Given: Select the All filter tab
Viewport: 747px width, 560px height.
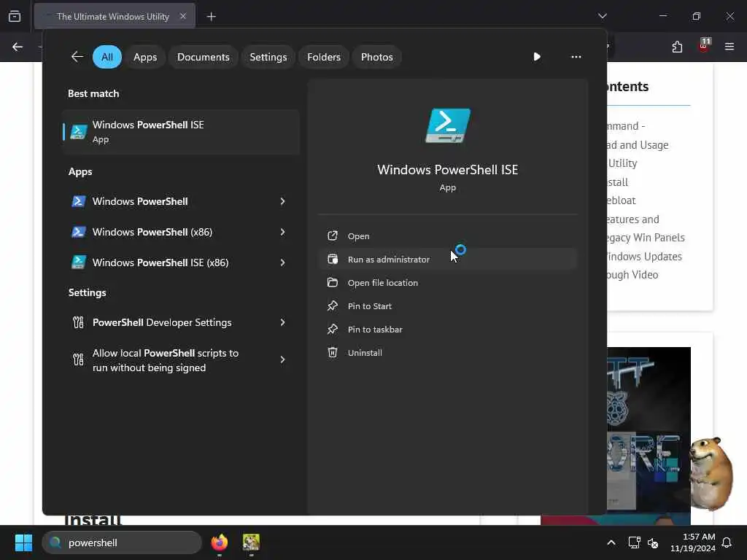Looking at the screenshot, I should tap(107, 57).
